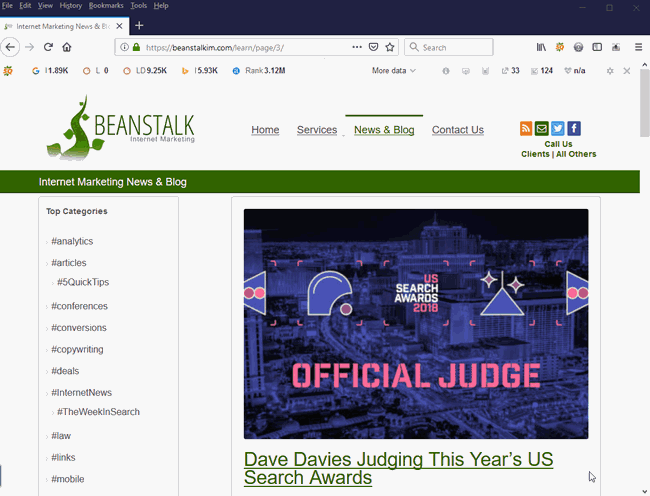Select the #conversions category

tap(79, 328)
